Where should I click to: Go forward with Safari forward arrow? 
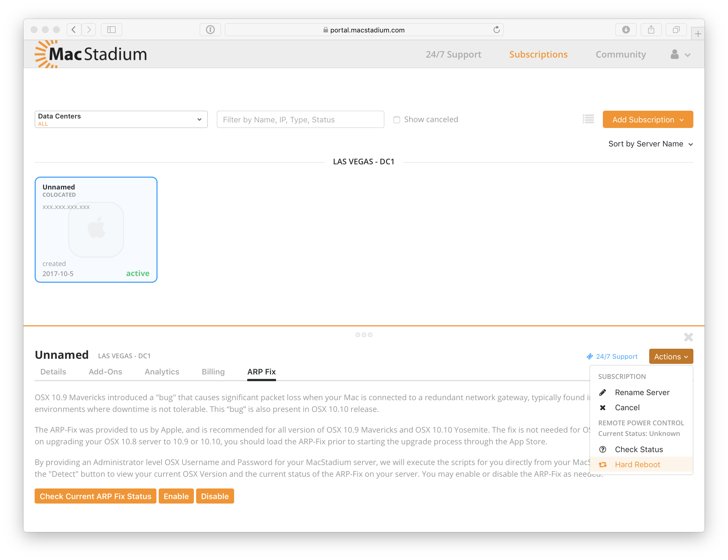pyautogui.click(x=89, y=30)
